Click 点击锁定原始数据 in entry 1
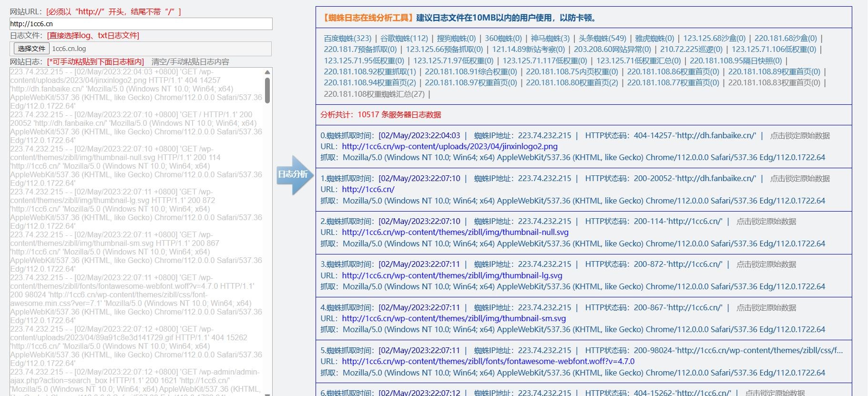This screenshot has width=868, height=396. 800,178
